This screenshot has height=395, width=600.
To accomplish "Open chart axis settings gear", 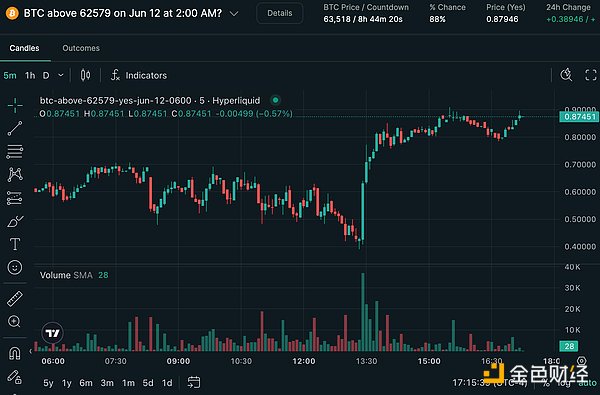I will click(x=581, y=361).
